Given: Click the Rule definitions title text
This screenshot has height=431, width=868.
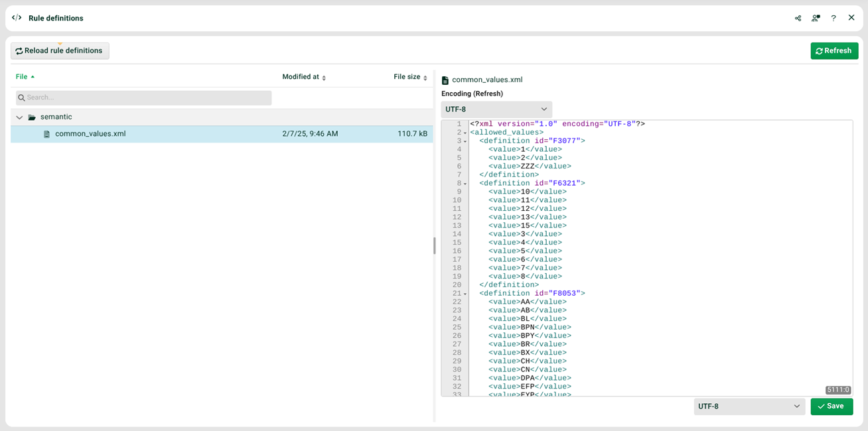Looking at the screenshot, I should click(56, 19).
